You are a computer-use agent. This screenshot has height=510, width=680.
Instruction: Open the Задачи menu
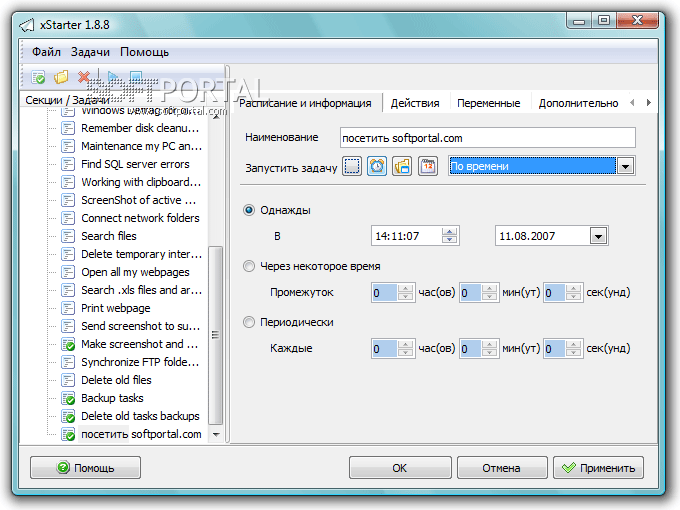(x=90, y=52)
